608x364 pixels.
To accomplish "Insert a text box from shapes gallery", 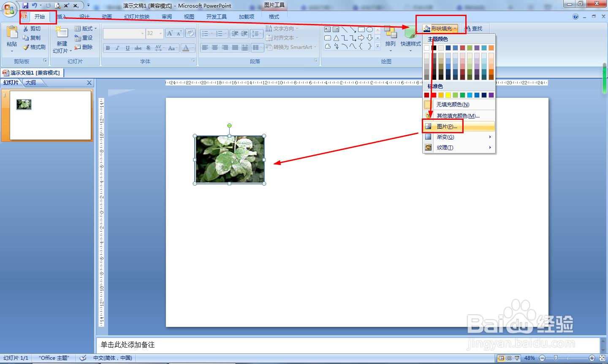I will pos(328,30).
